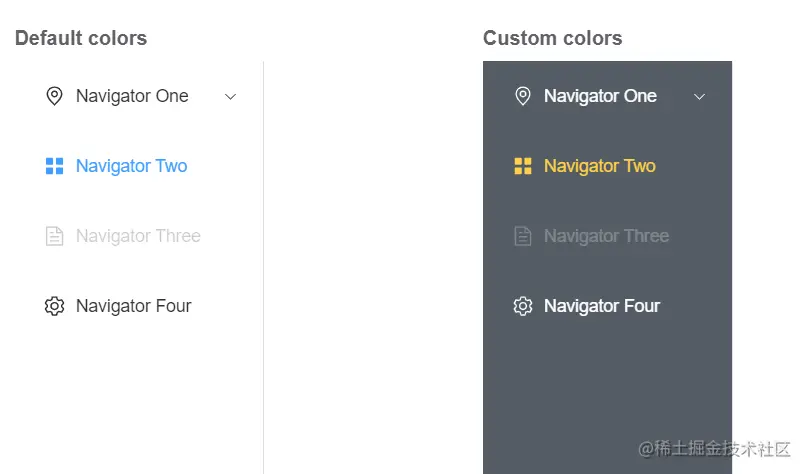The height and width of the screenshot is (474, 806).
Task: Click grayed document icon in default menu
Action: click(55, 236)
